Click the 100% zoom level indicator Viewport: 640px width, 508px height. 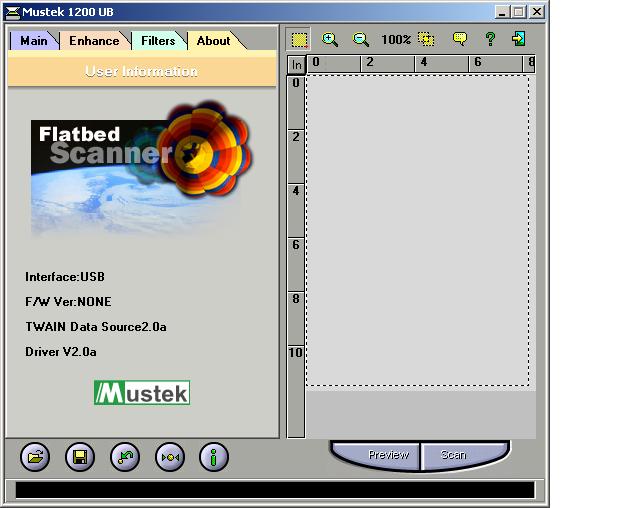396,40
